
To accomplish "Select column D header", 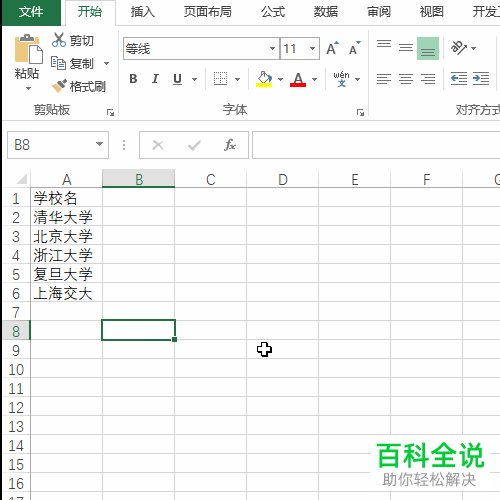I will (283, 179).
